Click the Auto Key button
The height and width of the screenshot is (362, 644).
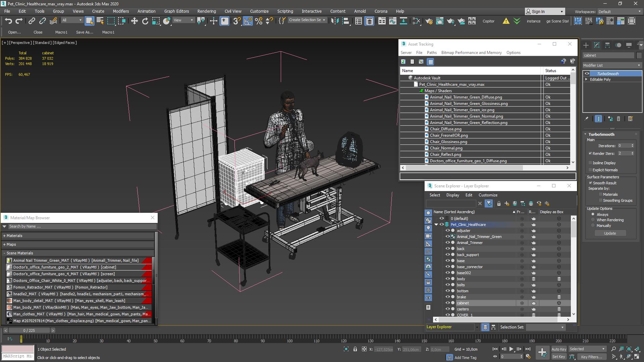tap(558, 349)
